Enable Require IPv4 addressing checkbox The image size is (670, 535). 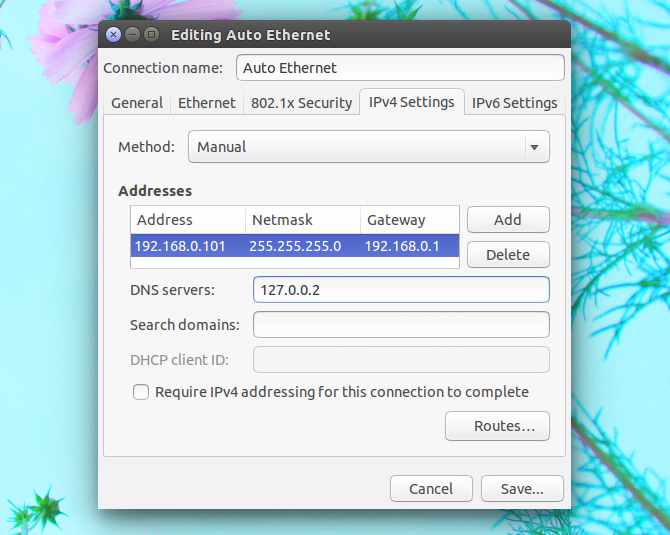(x=141, y=392)
